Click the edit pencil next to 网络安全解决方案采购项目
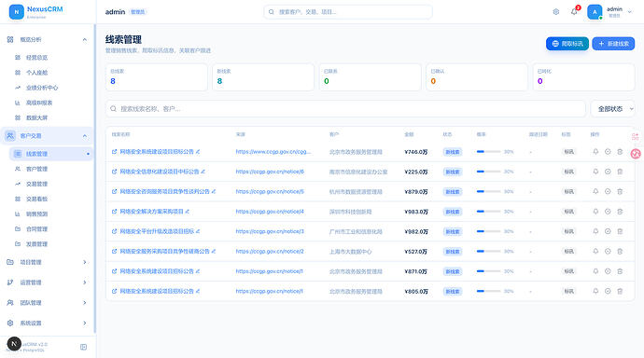This screenshot has width=644, height=358. [188, 212]
